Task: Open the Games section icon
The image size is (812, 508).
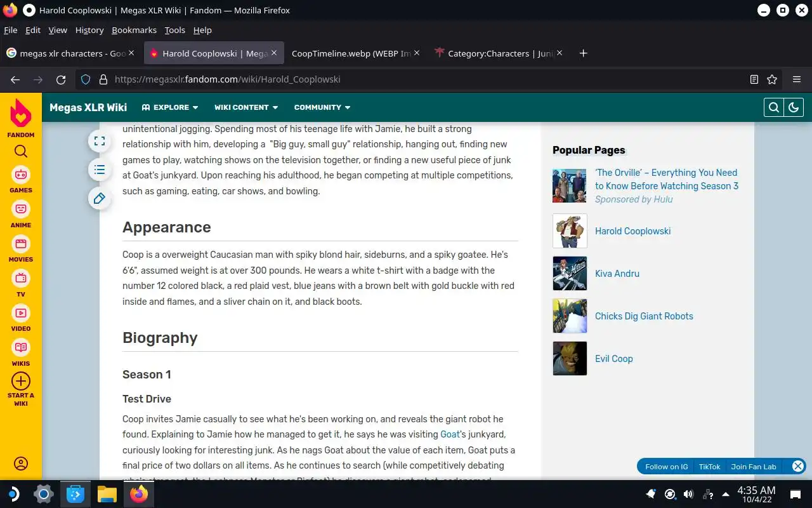Action: point(21,174)
